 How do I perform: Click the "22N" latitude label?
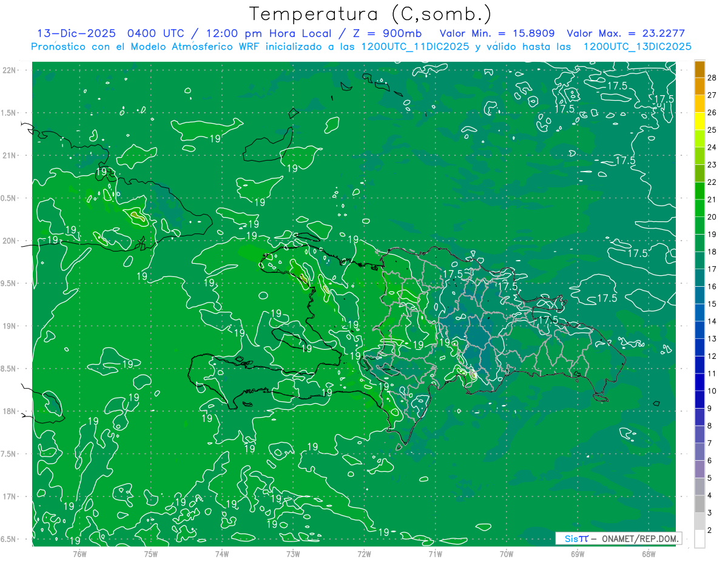tap(8, 70)
